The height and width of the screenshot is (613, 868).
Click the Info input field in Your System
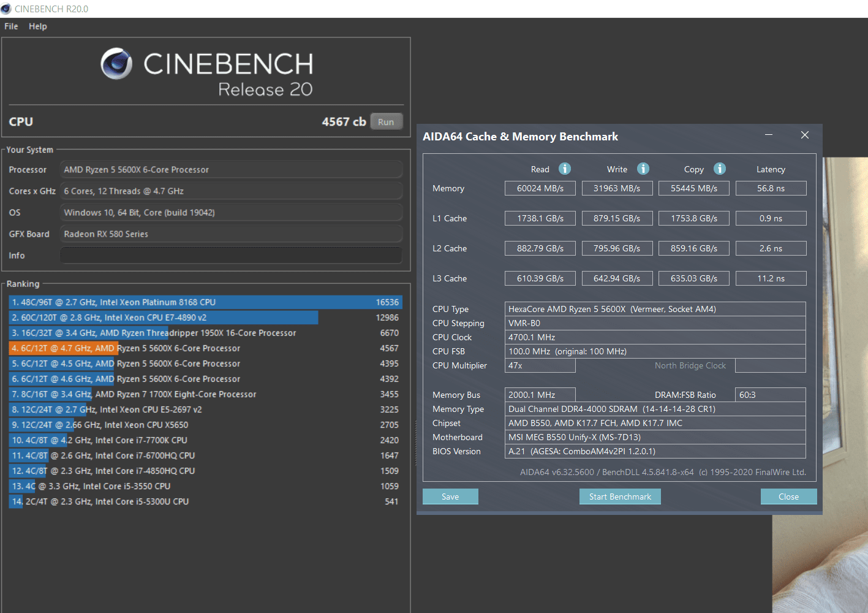point(231,256)
